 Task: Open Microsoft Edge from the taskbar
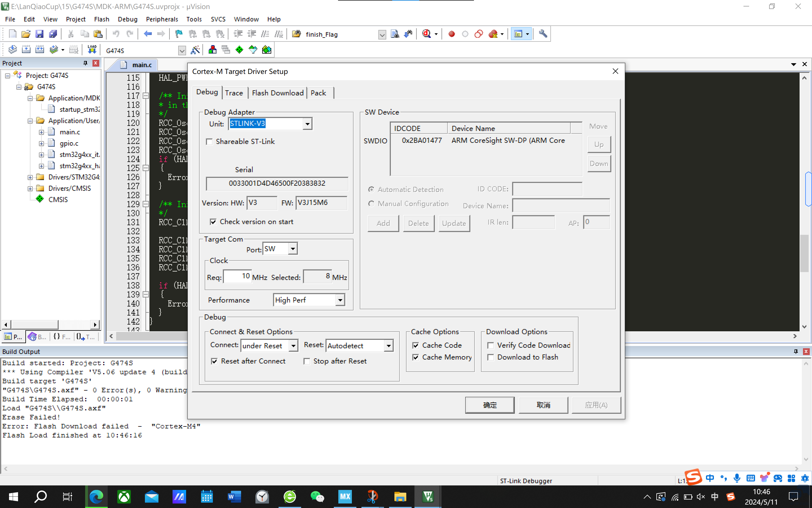96,497
